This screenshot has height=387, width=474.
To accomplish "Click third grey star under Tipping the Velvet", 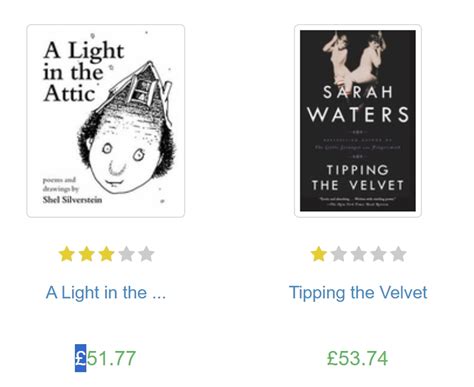I will [358, 254].
